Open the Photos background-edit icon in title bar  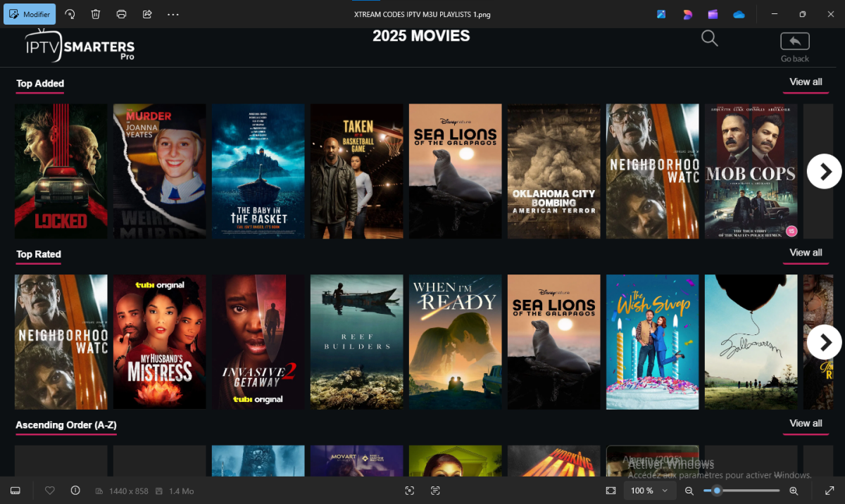[x=661, y=14]
